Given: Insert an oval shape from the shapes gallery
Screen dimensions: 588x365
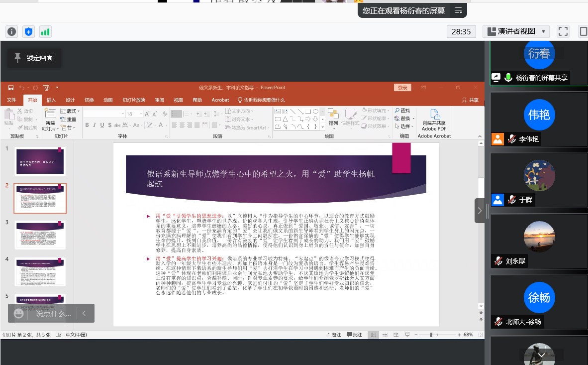Looking at the screenshot, I should pos(315,111).
